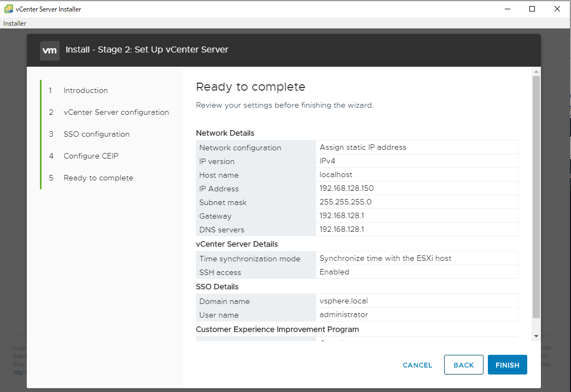Maximize the installer window
The width and height of the screenshot is (571, 392).
[x=532, y=9]
